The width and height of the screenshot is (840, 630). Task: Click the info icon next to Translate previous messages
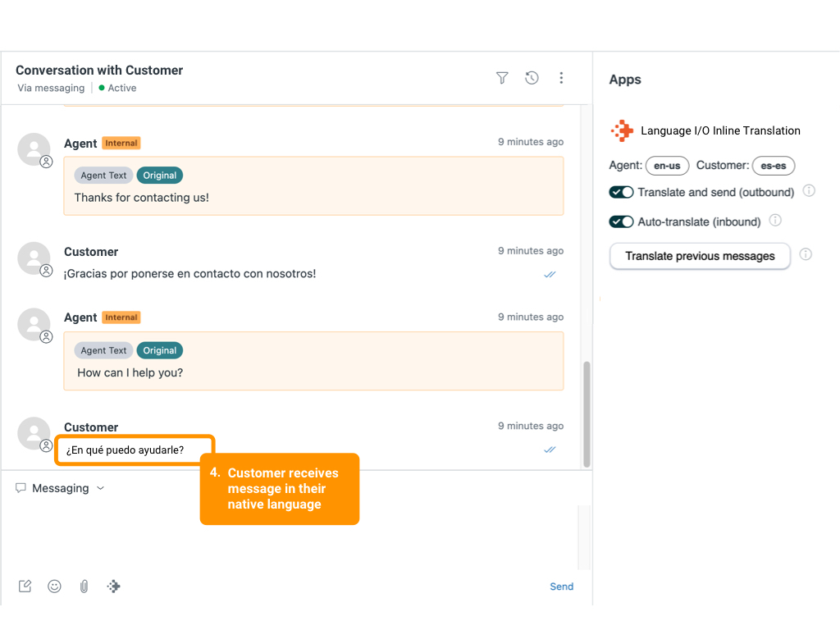pos(806,254)
